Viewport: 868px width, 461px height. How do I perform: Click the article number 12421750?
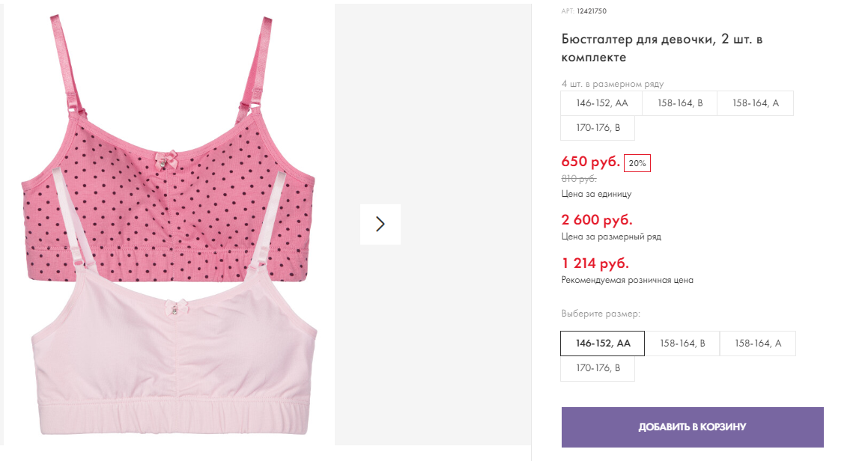[x=591, y=11]
